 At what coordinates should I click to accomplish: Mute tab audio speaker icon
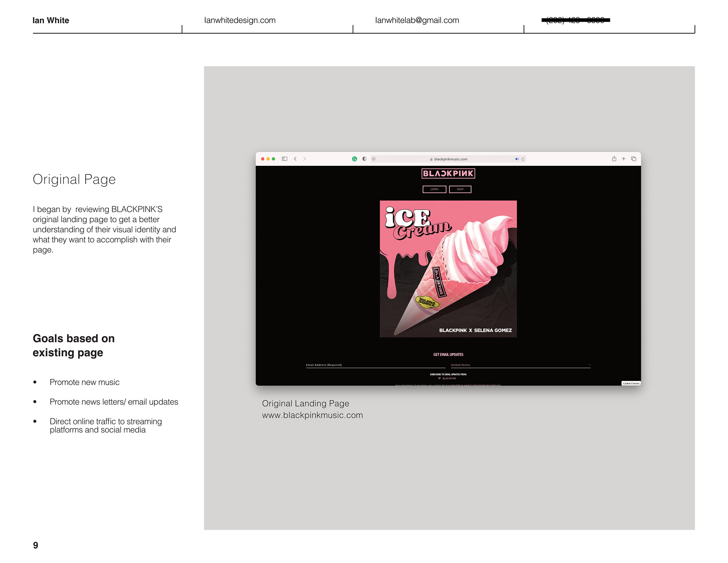pos(516,159)
